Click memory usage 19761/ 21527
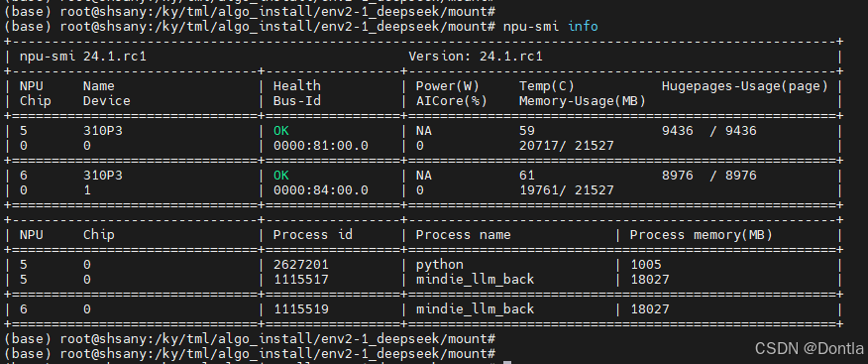 pos(567,190)
